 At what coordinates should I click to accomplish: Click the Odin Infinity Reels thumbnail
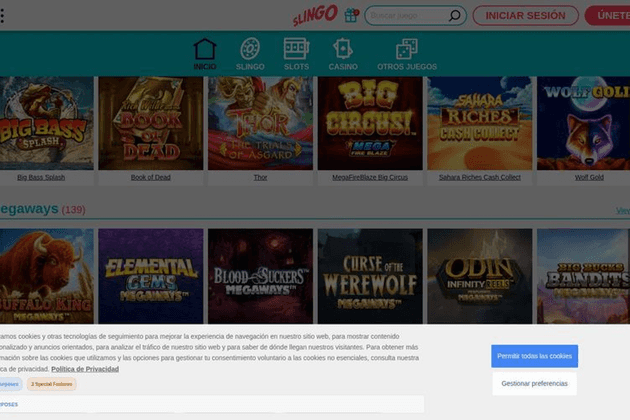coord(480,276)
